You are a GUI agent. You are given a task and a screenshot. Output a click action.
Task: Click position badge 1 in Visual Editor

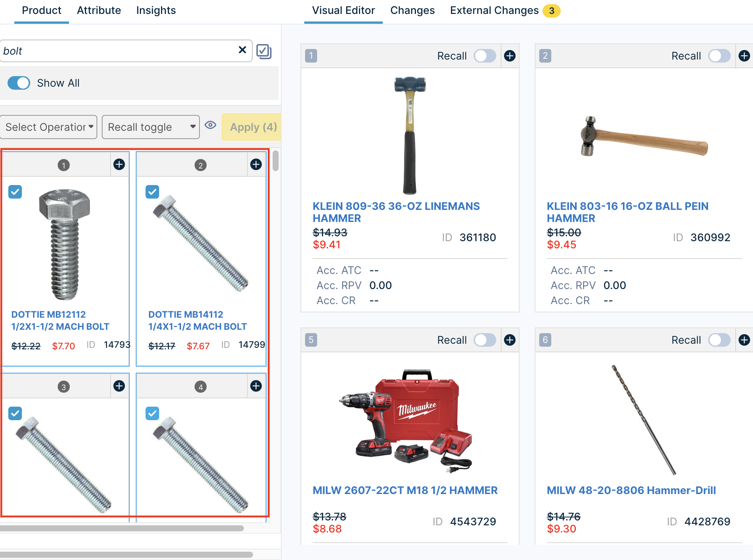coord(311,56)
